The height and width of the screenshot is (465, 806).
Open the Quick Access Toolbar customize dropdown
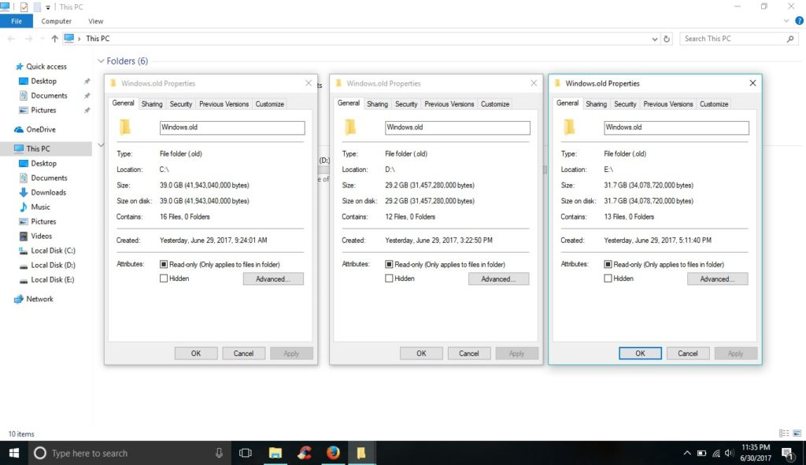click(x=48, y=7)
